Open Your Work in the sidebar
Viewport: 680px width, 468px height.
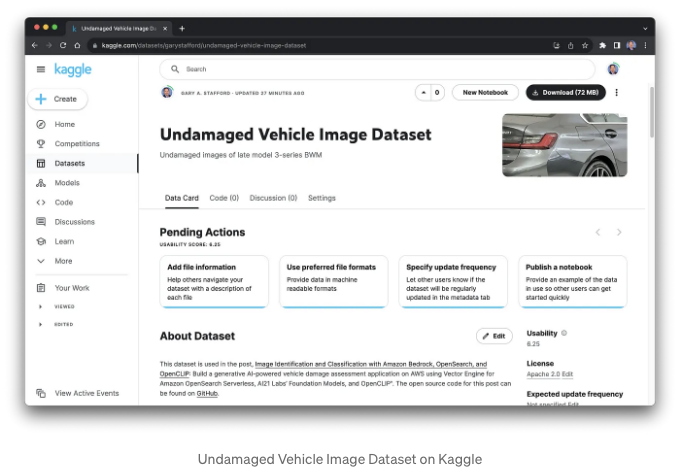point(72,288)
